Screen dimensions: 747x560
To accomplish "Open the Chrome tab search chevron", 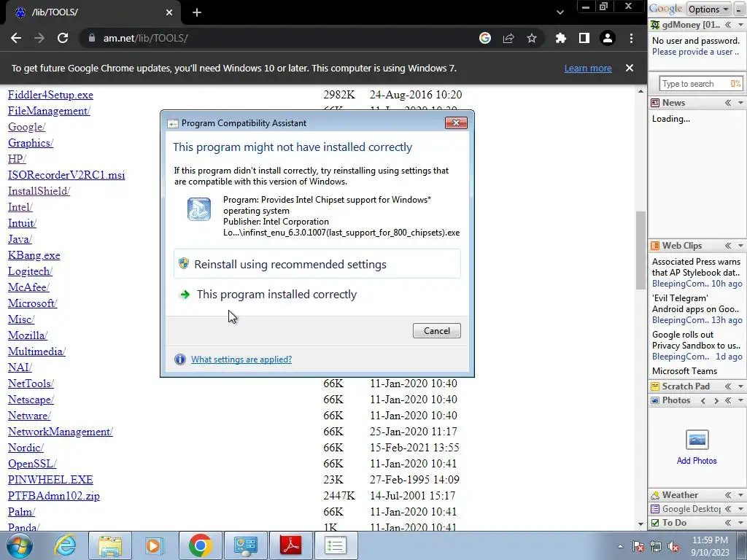I will tap(560, 12).
